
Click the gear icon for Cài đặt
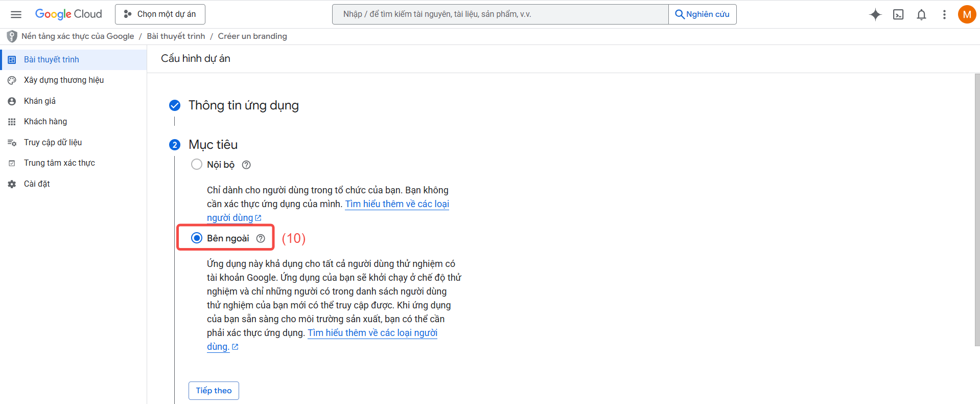12,184
